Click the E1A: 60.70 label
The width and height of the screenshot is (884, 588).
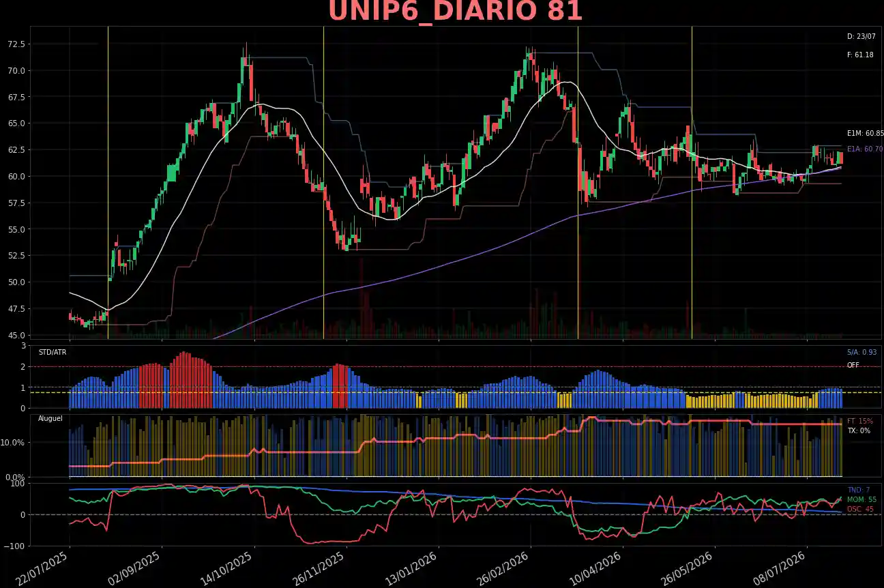coord(865,149)
